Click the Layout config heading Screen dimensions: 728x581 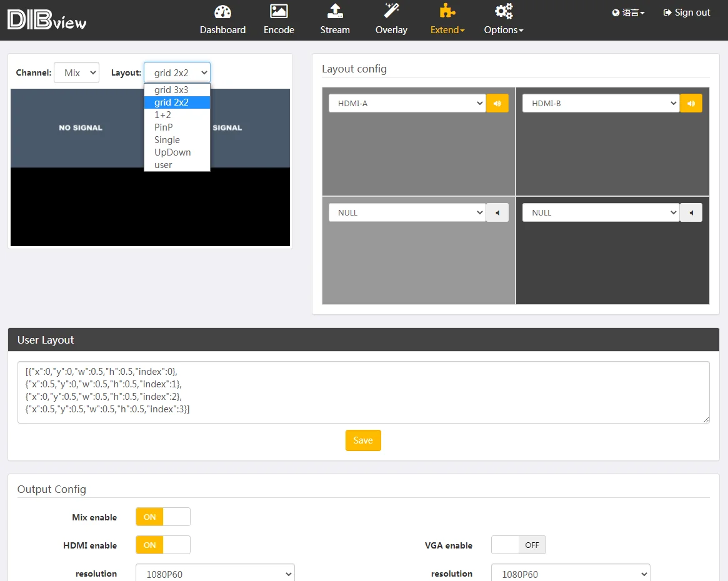354,69
